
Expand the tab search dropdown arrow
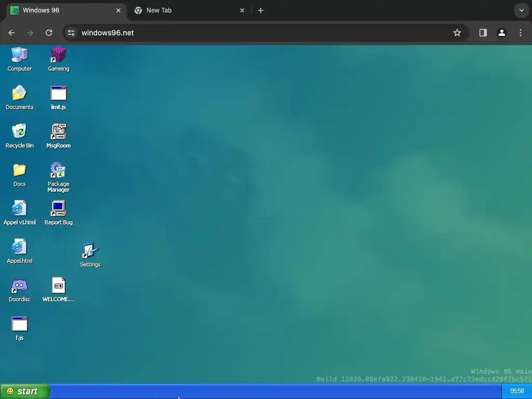point(522,10)
